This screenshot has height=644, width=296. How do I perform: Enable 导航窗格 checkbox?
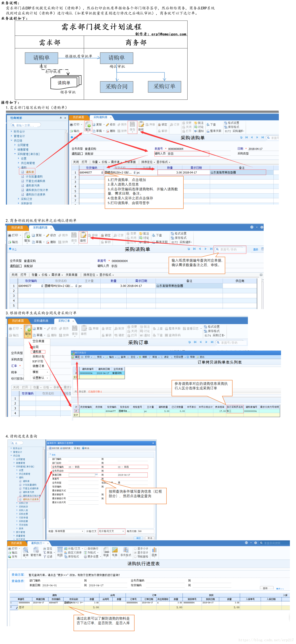(135, 557)
